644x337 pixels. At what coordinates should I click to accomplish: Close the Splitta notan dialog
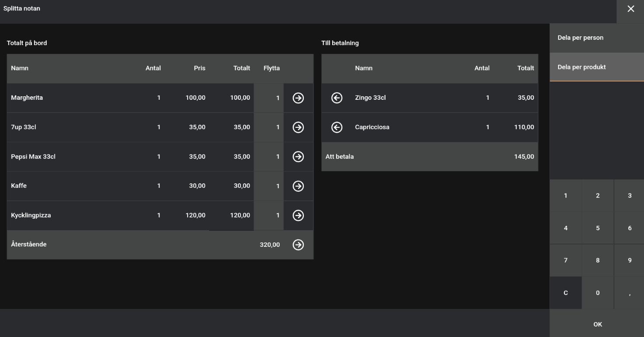tap(630, 9)
